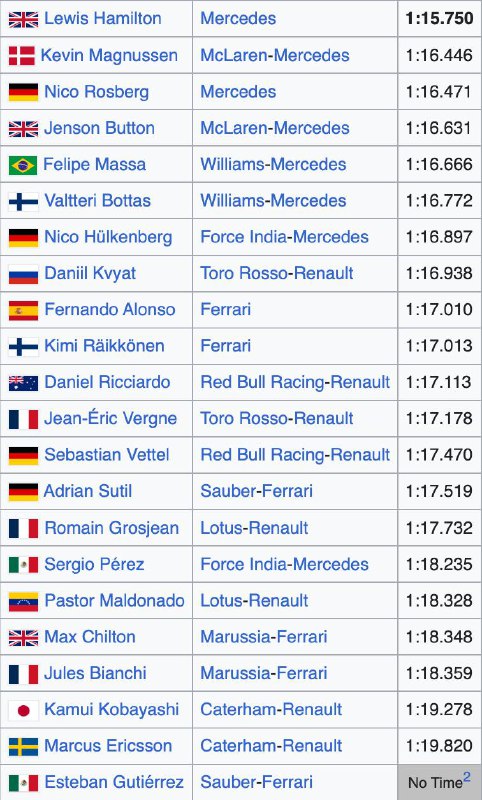
Task: Follow Lotus-Renault link in Romain Grosjean's row
Action: 254,528
